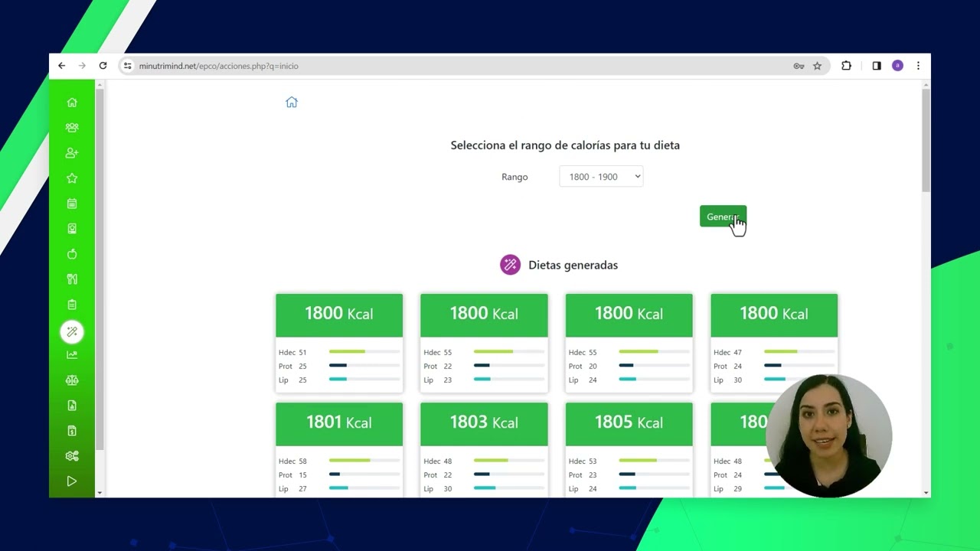Open the weighing scale icon in sidebar
Viewport: 980px width, 551px height.
[72, 229]
